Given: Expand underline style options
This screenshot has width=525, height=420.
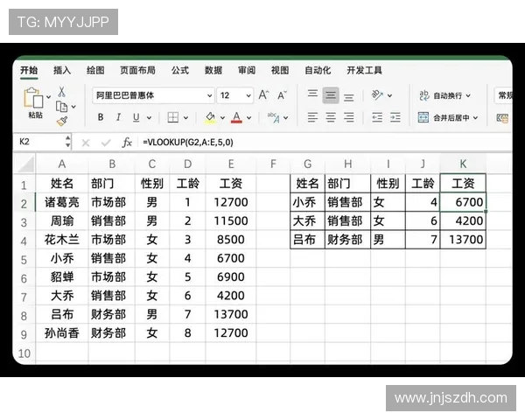Looking at the screenshot, I should [x=149, y=118].
